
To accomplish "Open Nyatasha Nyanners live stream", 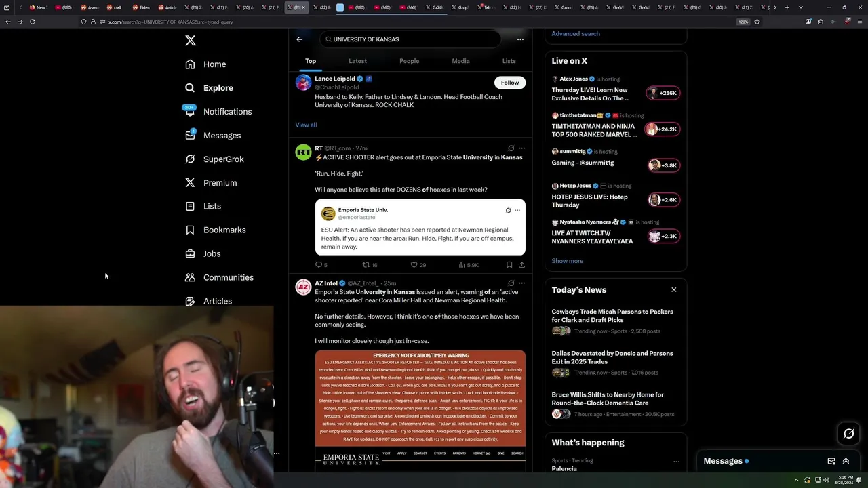I will click(x=616, y=232).
